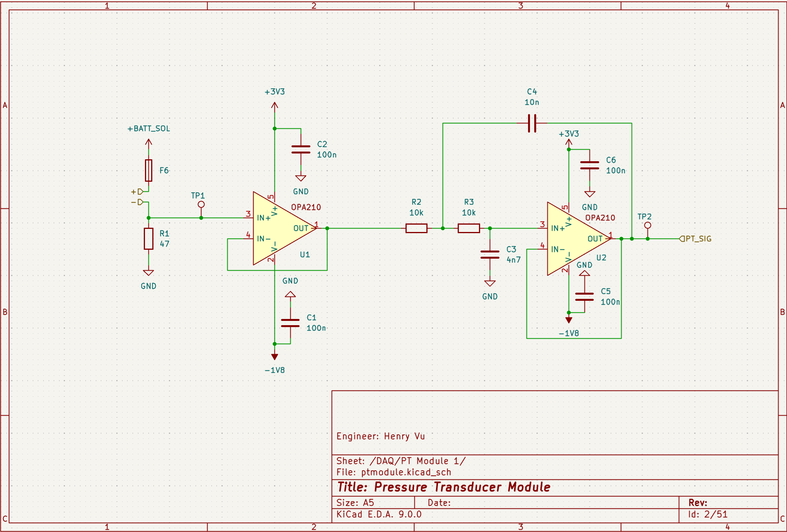Click resistor R2 10k symbol

coord(416,228)
